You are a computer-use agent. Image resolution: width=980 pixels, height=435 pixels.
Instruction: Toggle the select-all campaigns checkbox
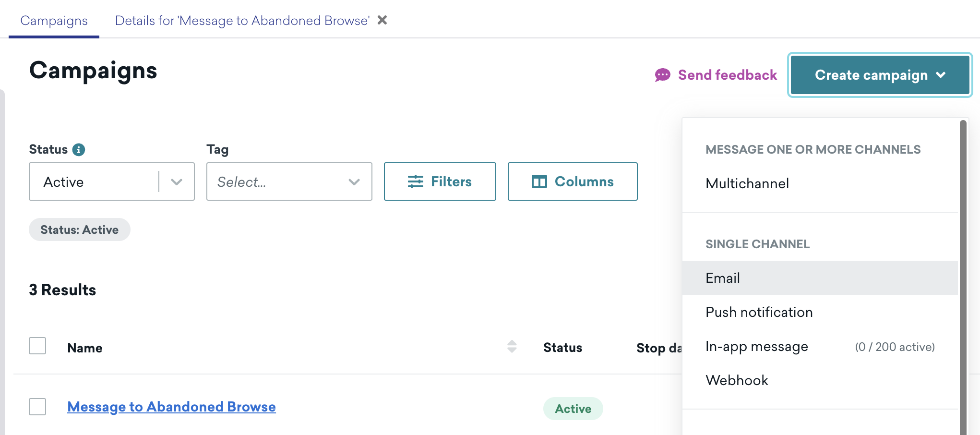click(x=37, y=346)
